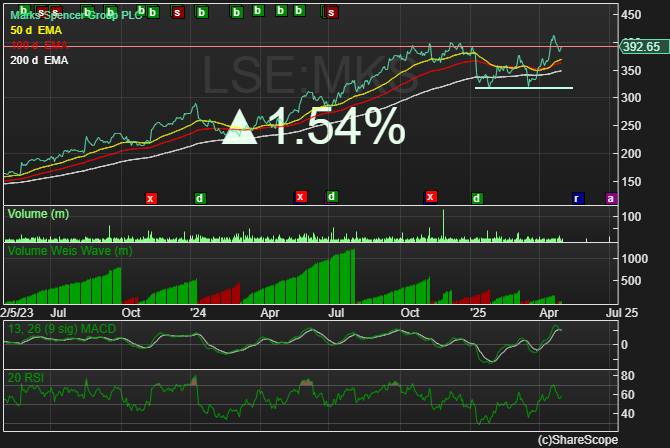Click the 450 price axis value
Screen dimensions: 670x448
(x=631, y=15)
